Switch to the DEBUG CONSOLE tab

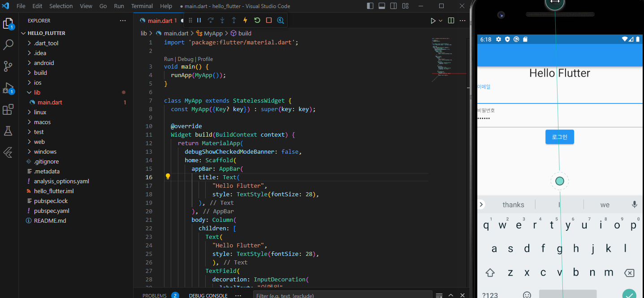(x=208, y=295)
